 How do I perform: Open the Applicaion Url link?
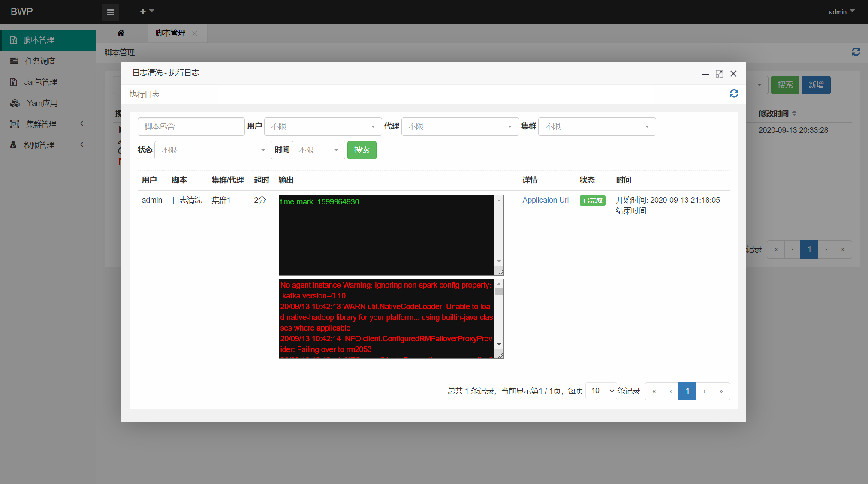[546, 200]
